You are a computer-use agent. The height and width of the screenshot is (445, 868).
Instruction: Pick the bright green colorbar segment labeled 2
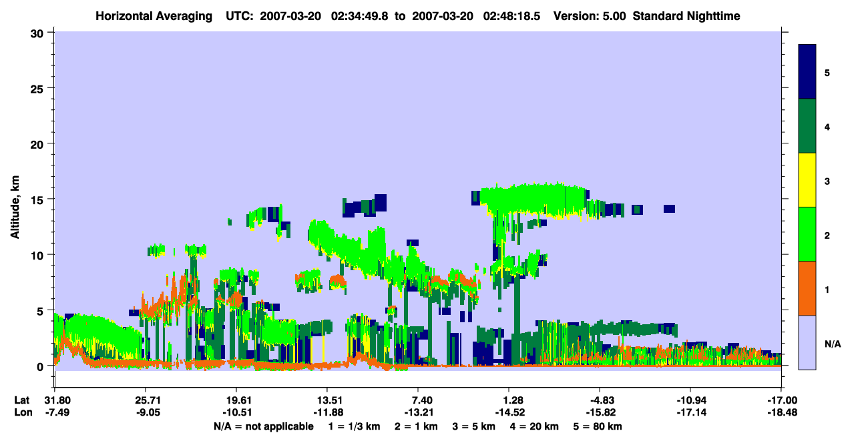click(x=807, y=234)
